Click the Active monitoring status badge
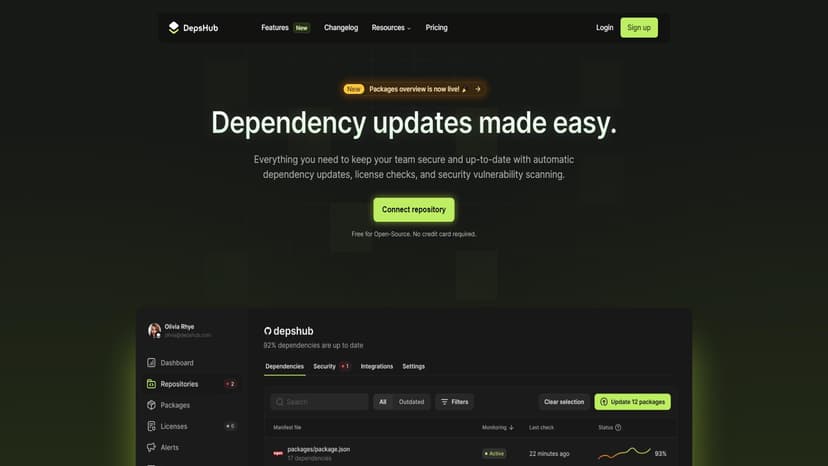Viewport: 828px width, 466px height. (x=494, y=453)
